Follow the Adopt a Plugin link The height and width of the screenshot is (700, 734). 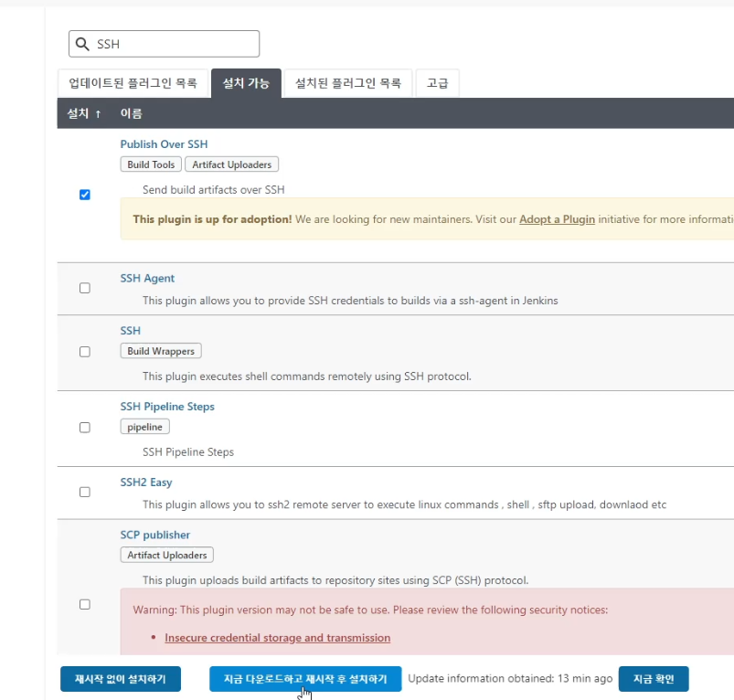tap(557, 219)
